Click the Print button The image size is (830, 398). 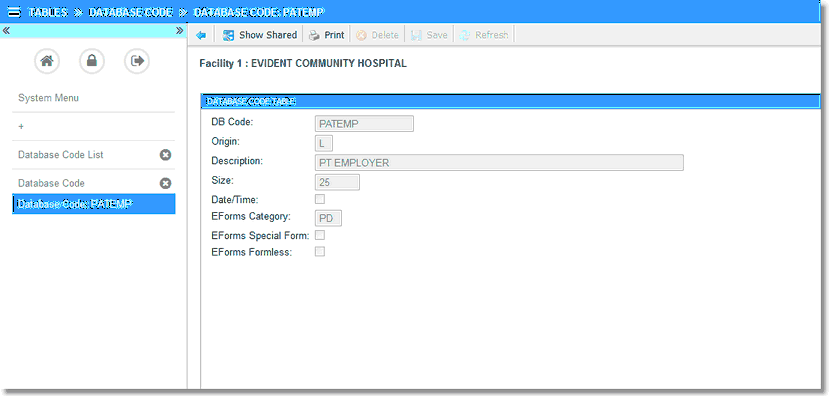pos(327,35)
